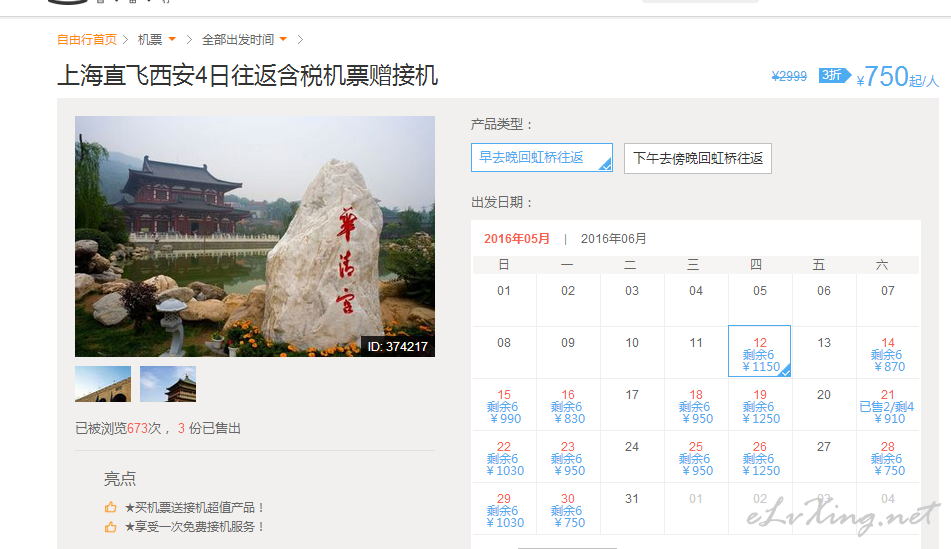Choose departure date 14 priced ¥870
951x549 pixels.
[x=887, y=354]
